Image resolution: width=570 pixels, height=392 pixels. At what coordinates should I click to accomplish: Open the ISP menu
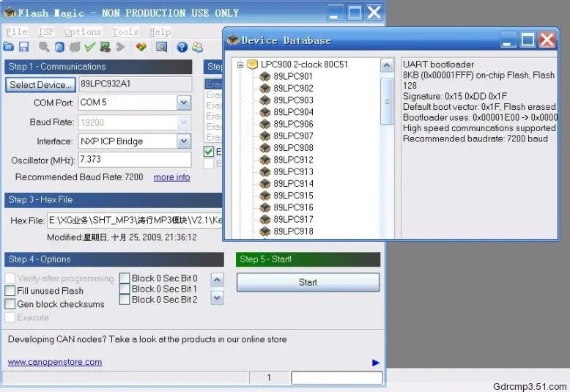(x=46, y=32)
